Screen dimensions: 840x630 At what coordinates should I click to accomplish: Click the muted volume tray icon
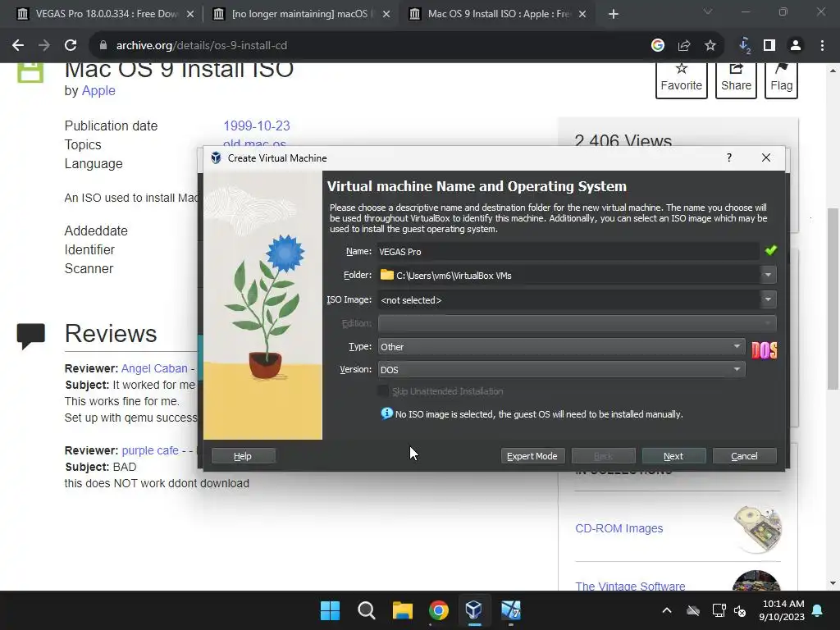pos(740,610)
